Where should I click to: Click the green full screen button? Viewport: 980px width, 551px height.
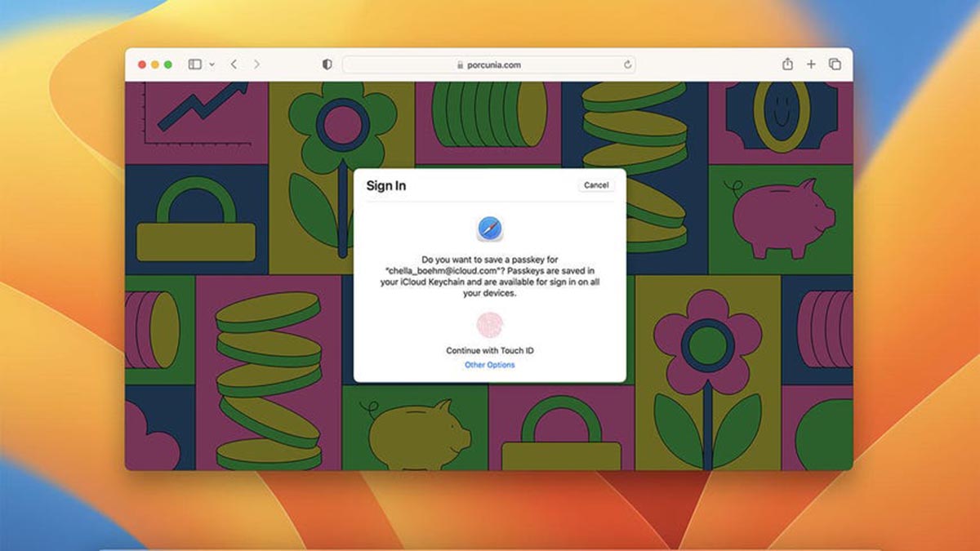(168, 64)
